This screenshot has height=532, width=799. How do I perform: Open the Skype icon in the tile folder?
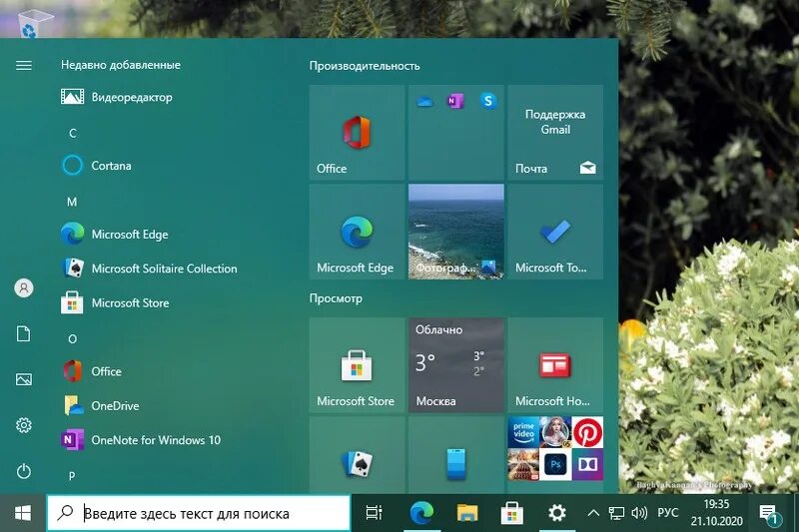488,101
